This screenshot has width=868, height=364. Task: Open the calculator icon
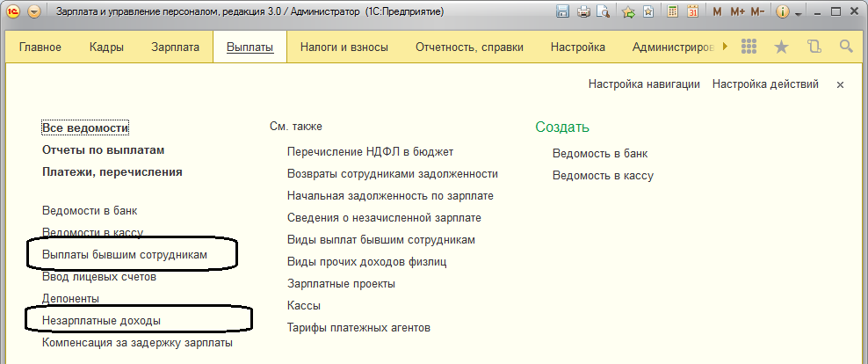click(x=673, y=11)
